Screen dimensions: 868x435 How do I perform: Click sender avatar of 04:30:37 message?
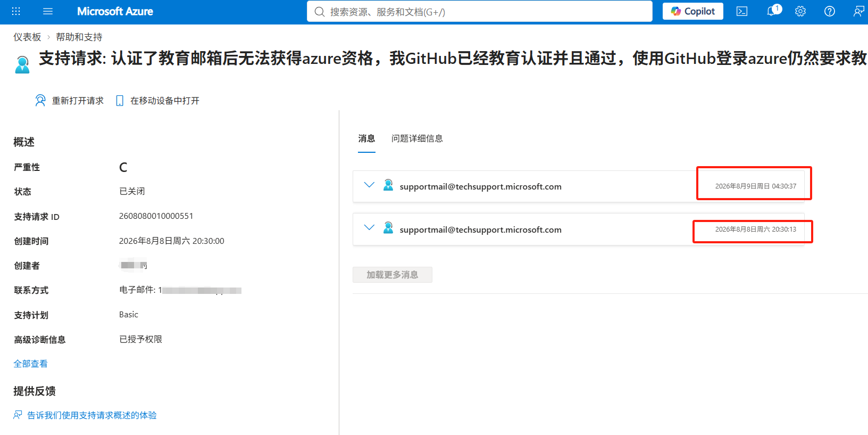click(x=388, y=185)
